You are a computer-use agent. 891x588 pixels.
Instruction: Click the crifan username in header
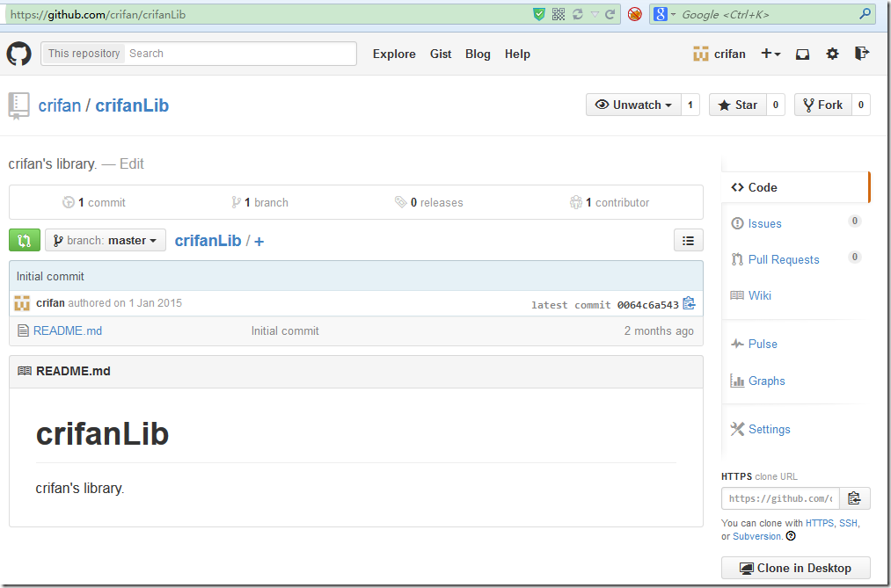tap(730, 54)
